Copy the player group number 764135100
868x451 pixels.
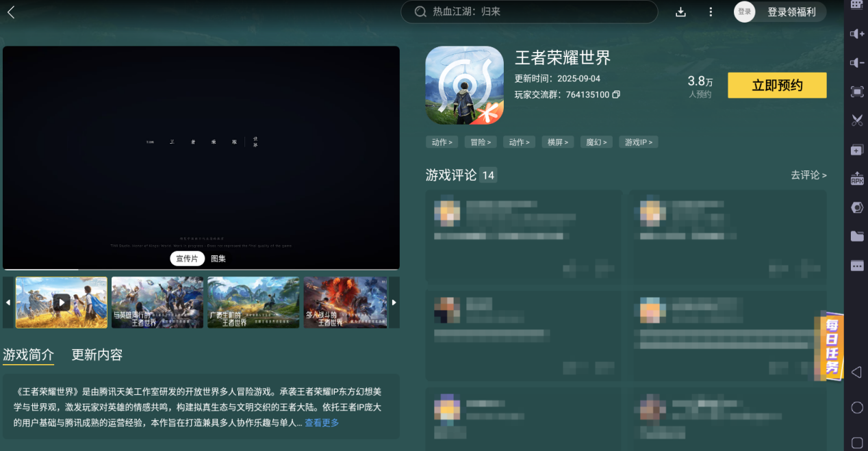click(616, 94)
